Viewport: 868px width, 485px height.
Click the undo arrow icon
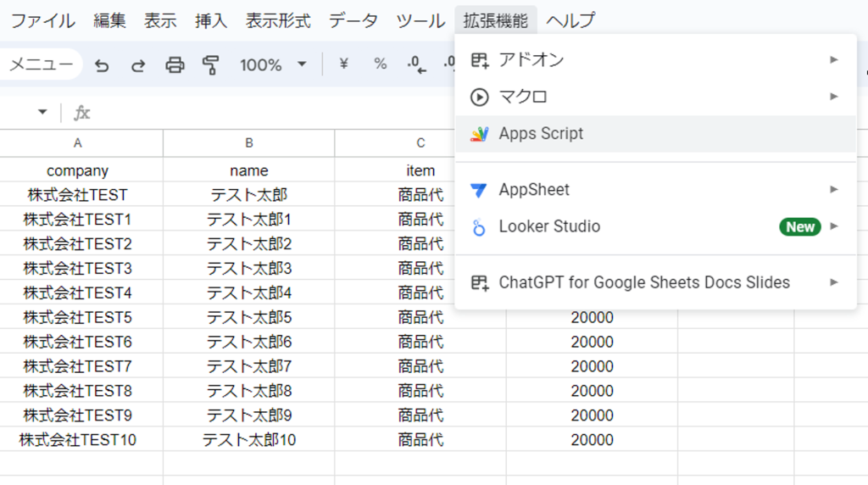(x=102, y=65)
